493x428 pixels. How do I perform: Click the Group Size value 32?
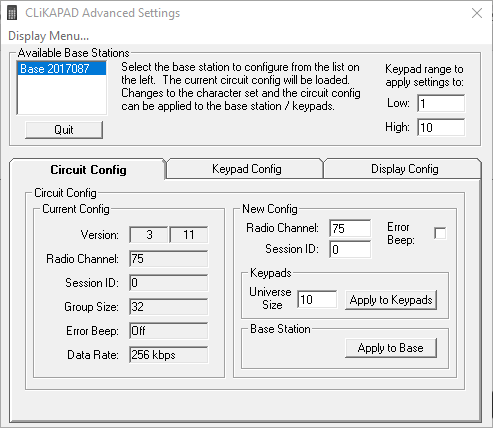coord(168,307)
